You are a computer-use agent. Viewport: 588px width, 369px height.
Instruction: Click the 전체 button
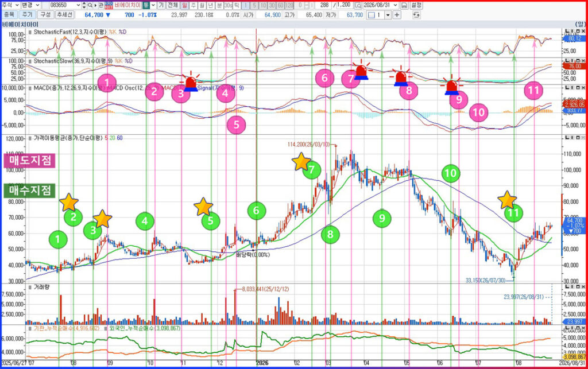[172, 5]
